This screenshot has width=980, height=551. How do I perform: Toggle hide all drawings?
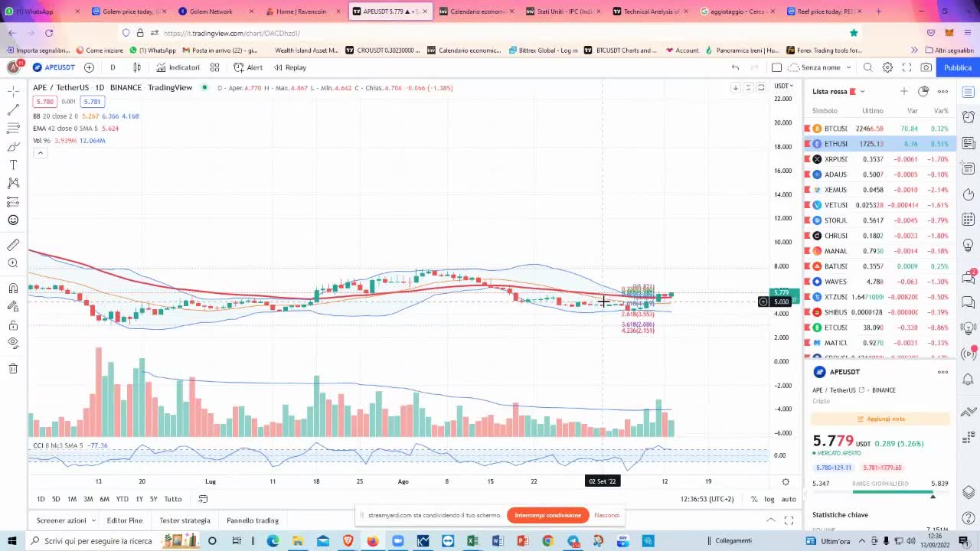tap(13, 344)
